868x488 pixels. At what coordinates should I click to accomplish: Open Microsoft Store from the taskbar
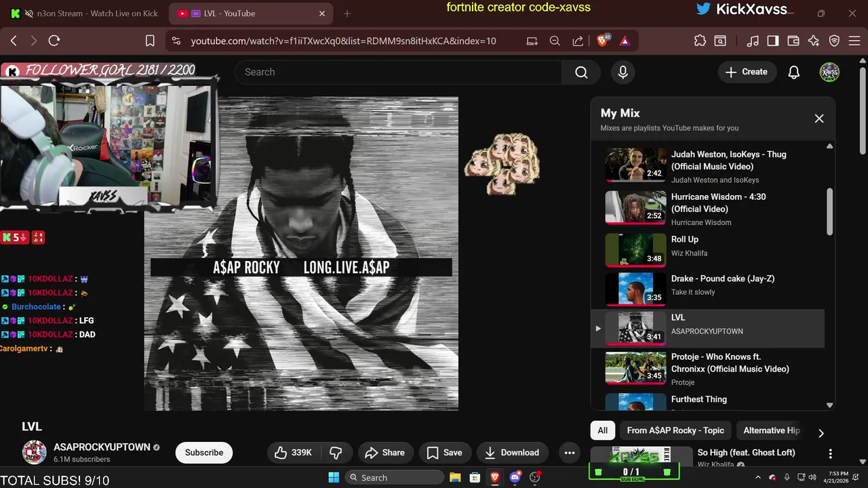(475, 477)
